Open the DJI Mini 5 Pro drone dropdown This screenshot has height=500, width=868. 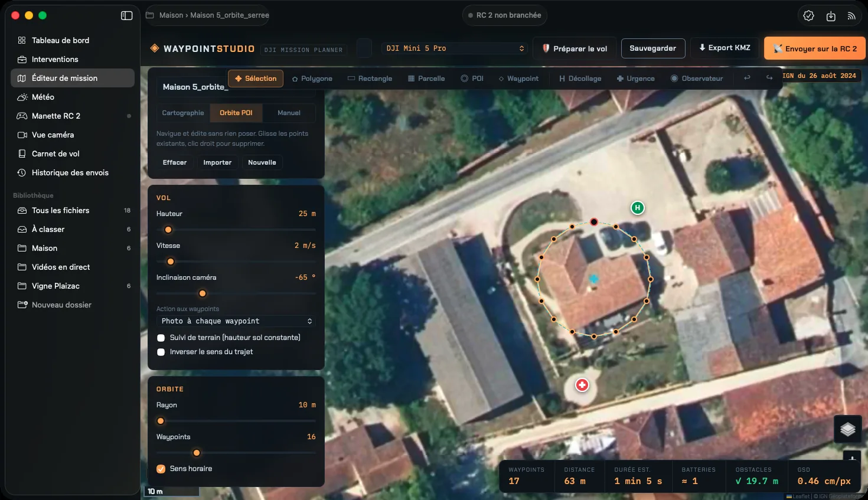455,48
